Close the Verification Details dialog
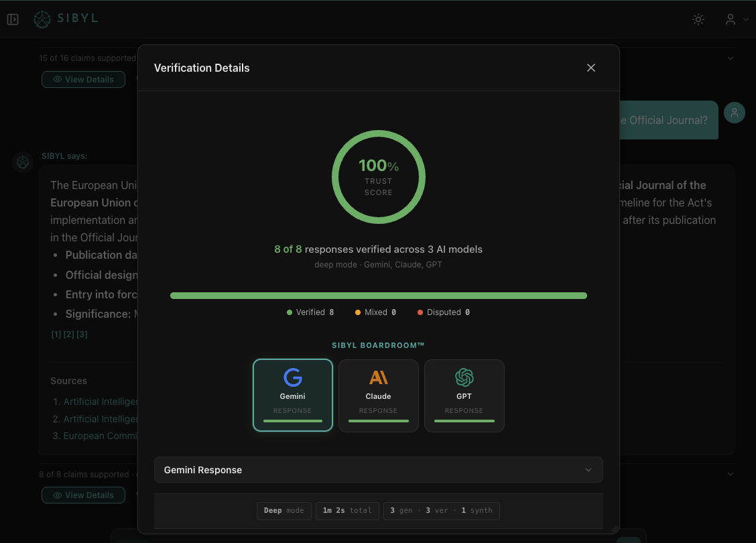The height and width of the screenshot is (543, 756). click(590, 68)
